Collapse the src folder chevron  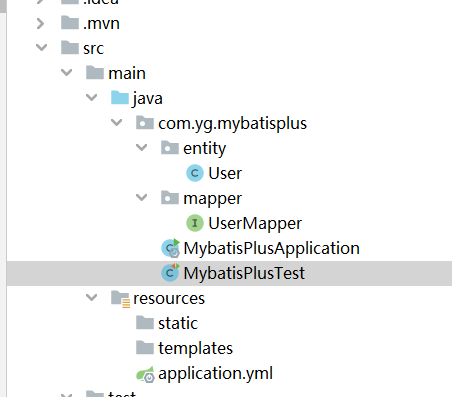point(41,47)
